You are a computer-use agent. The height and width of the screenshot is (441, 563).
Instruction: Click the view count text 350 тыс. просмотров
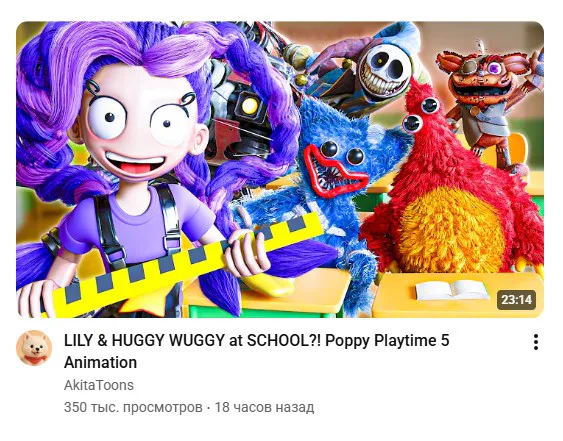tap(133, 408)
